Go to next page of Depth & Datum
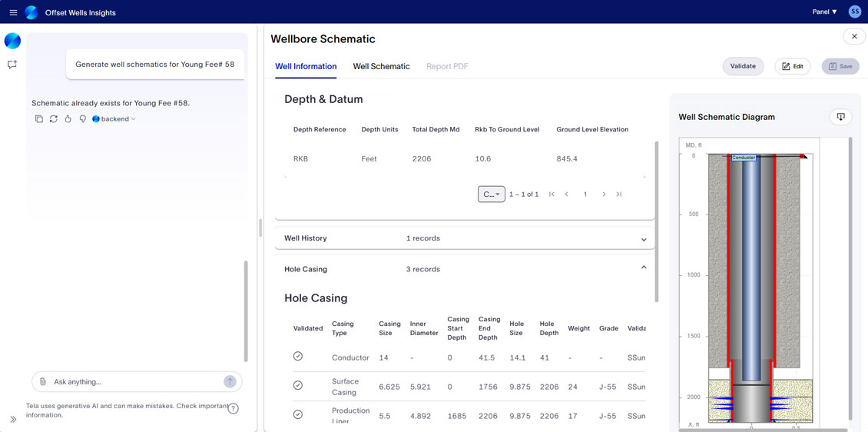 pyautogui.click(x=604, y=194)
